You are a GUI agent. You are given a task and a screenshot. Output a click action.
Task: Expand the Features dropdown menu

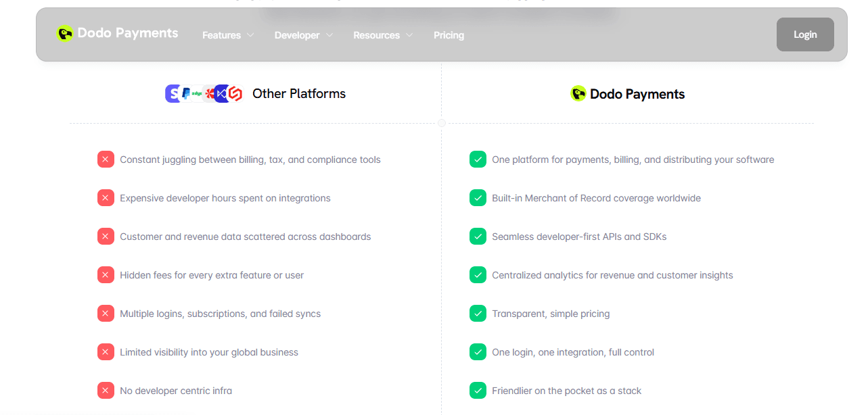pos(228,35)
